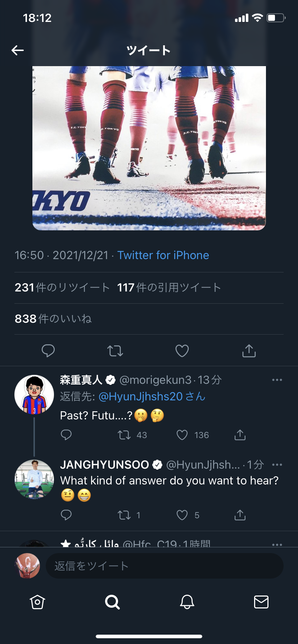
Task: Like JANGHYUNSOO's reply with 5 likes
Action: [x=182, y=515]
